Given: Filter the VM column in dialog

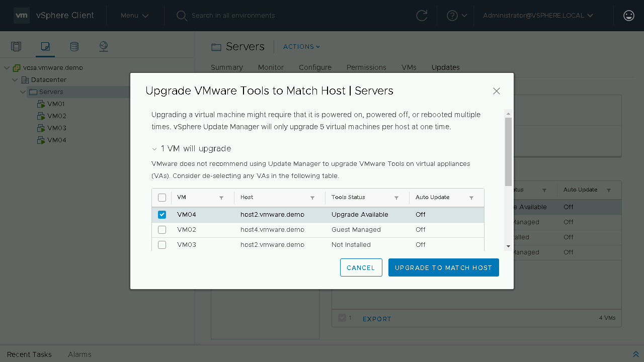Looking at the screenshot, I should 221,198.
